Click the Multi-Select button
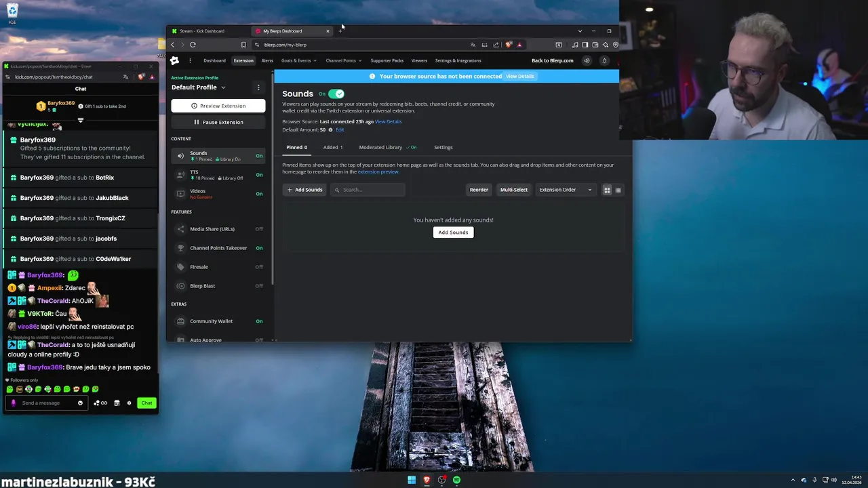 pos(513,190)
